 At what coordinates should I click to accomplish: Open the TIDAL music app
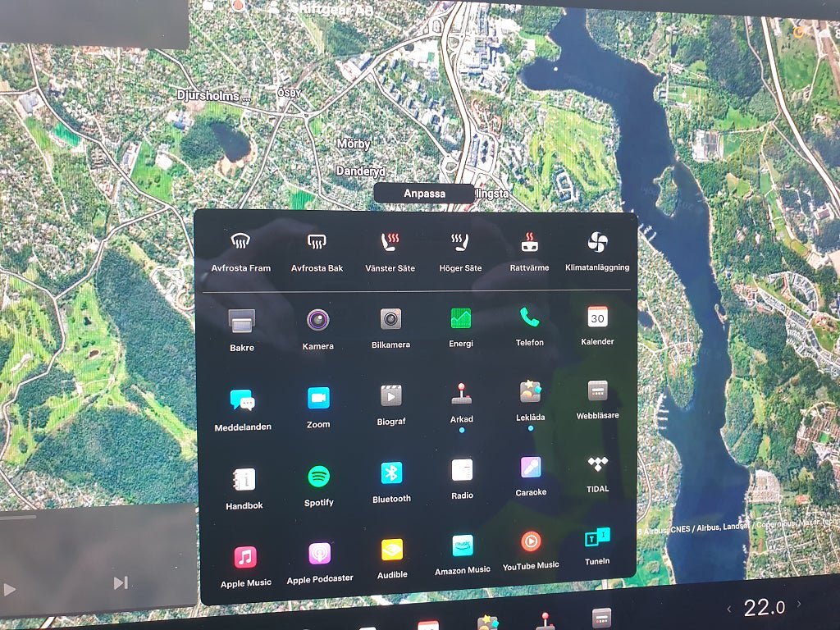[597, 464]
